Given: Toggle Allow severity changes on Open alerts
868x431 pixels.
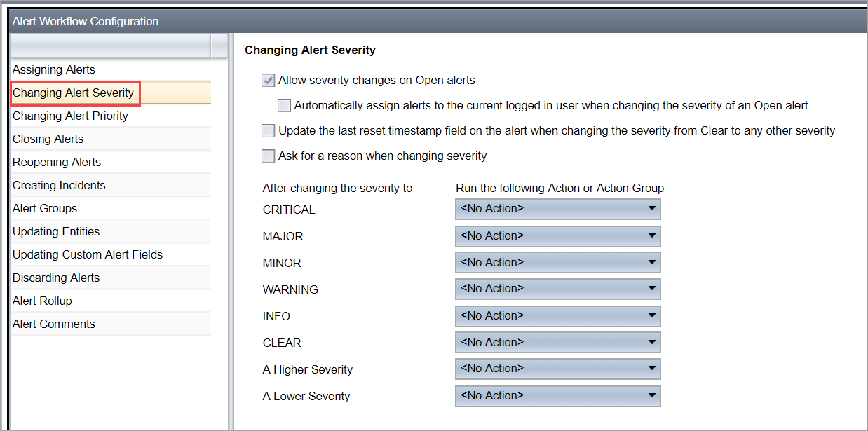Looking at the screenshot, I should [268, 81].
